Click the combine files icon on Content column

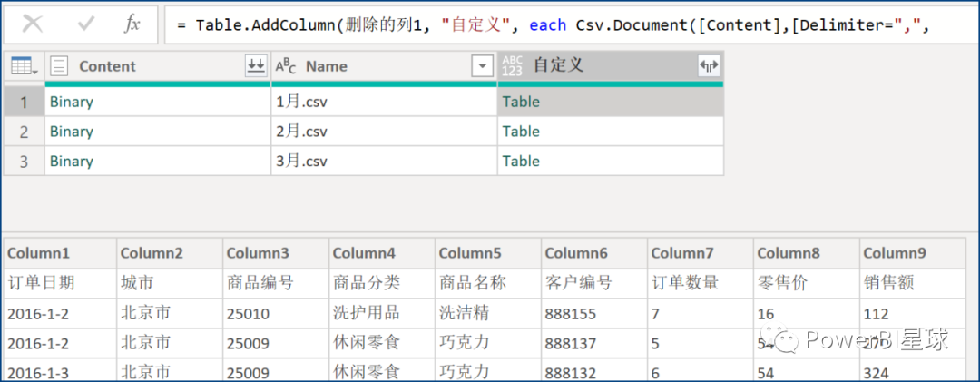[x=255, y=65]
